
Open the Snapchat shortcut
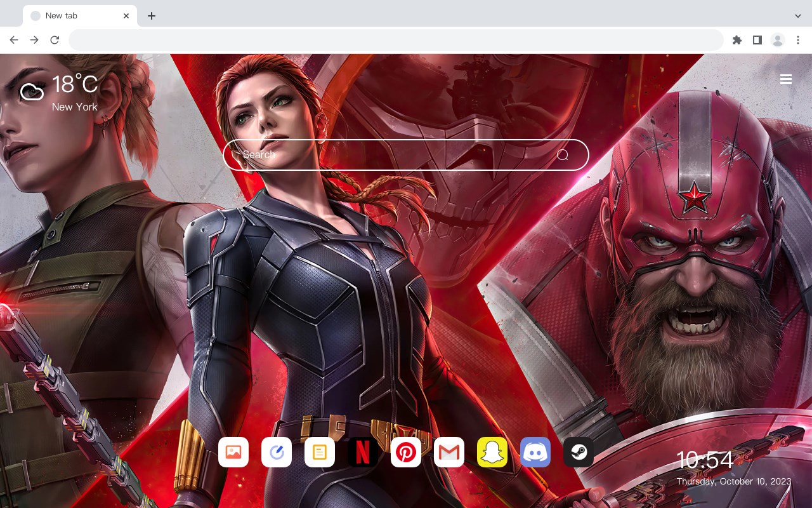[492, 452]
